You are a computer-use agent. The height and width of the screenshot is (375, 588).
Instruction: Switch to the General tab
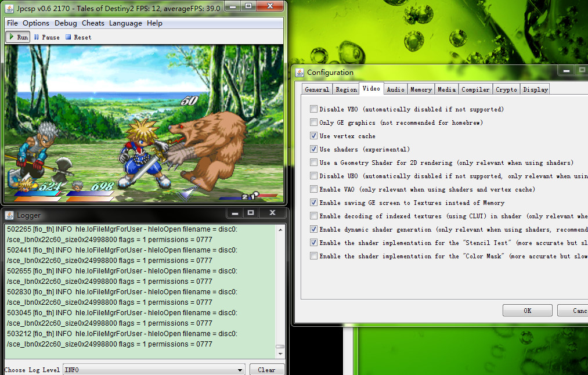pos(317,89)
